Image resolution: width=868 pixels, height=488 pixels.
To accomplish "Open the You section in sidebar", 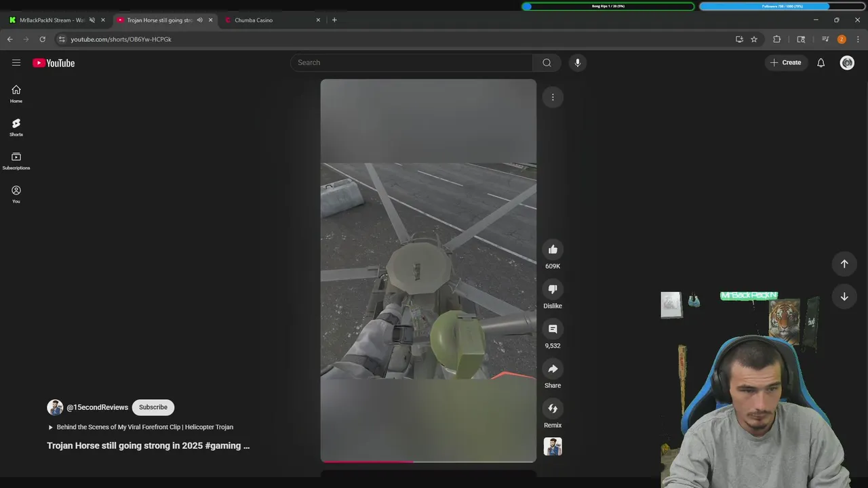I will click(x=16, y=194).
